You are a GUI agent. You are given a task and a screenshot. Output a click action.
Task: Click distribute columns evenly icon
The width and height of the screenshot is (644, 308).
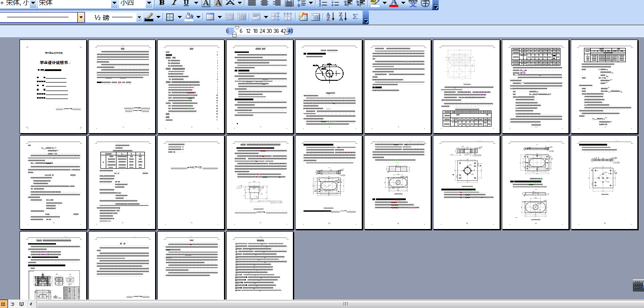288,17
